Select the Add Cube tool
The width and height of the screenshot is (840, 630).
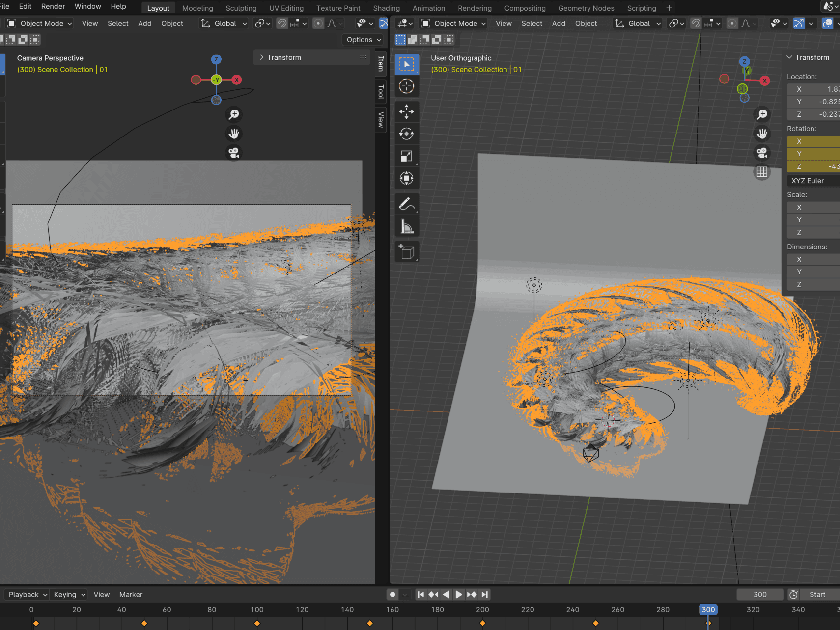click(406, 252)
